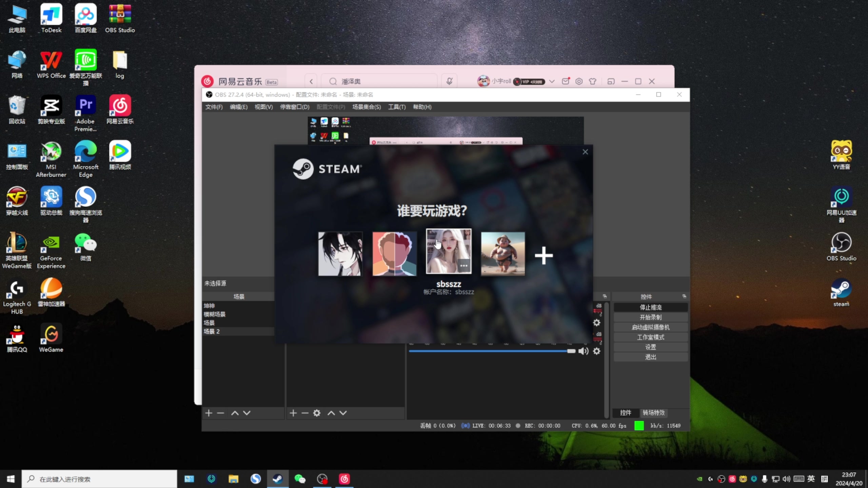Open the 百度网盘 desktop icon
868x488 pixels.
click(86, 19)
